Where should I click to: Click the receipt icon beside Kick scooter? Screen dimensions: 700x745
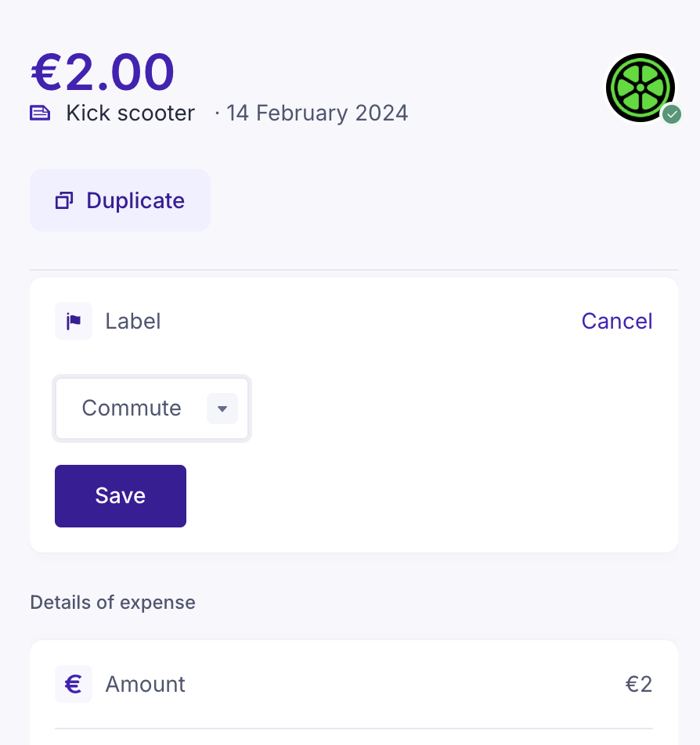click(40, 113)
